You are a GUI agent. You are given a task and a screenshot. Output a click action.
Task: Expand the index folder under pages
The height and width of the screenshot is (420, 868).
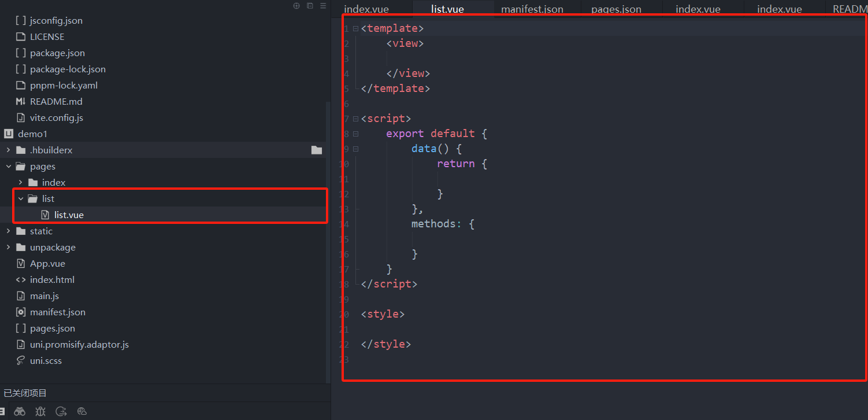(20, 182)
